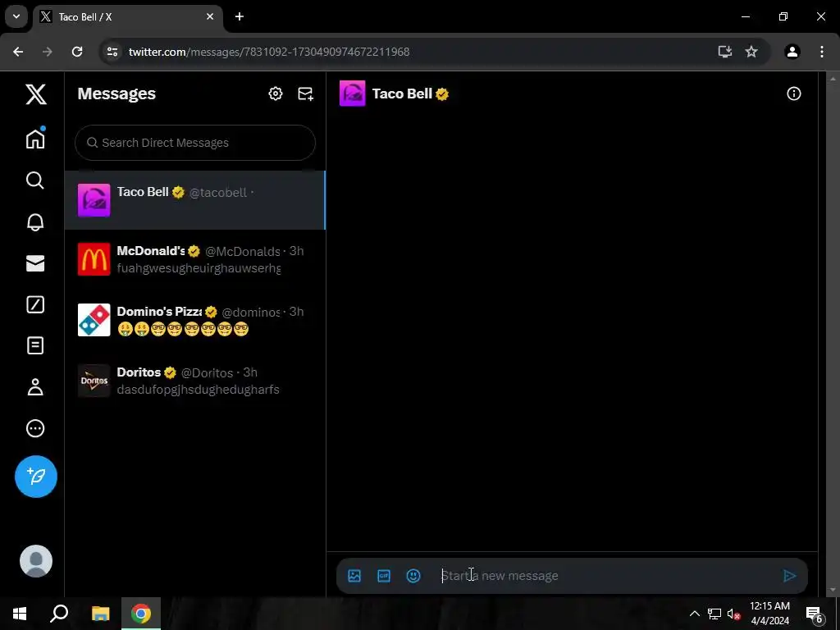Show hidden system tray icons
The width and height of the screenshot is (840, 630).
[694, 614]
